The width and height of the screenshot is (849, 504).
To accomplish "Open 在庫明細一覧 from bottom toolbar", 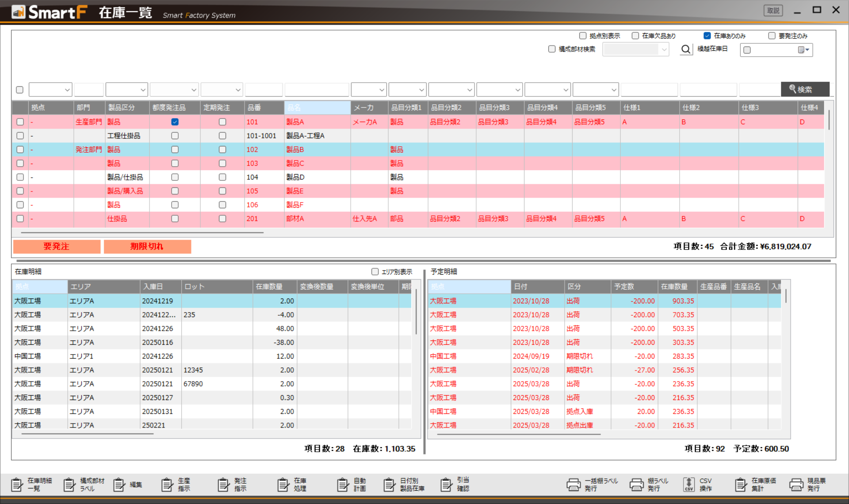I will [18, 485].
